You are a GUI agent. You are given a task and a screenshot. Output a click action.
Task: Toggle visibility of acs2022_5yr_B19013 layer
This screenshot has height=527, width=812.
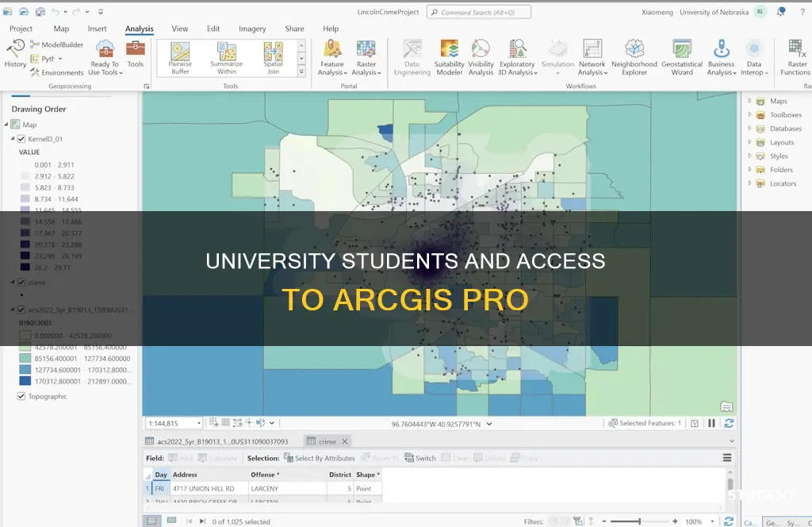point(21,310)
